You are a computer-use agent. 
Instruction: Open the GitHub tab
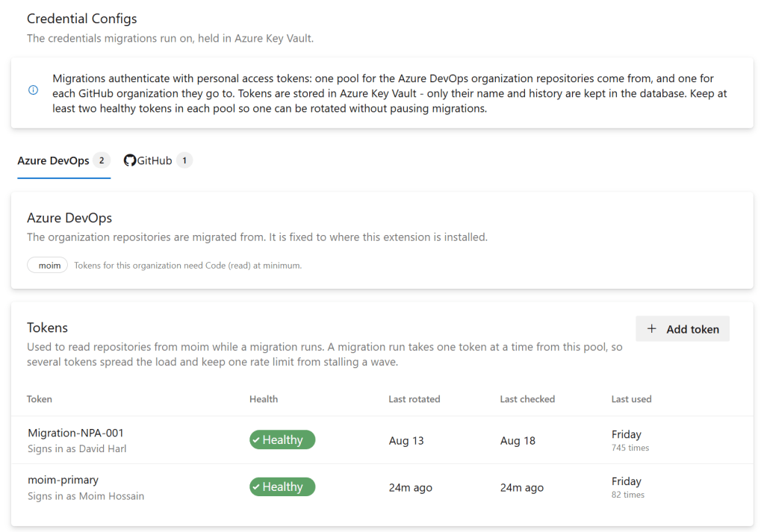[158, 160]
